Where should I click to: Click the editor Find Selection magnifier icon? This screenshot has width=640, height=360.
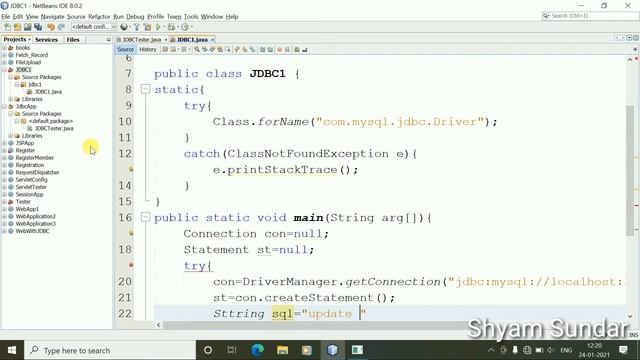[x=197, y=50]
